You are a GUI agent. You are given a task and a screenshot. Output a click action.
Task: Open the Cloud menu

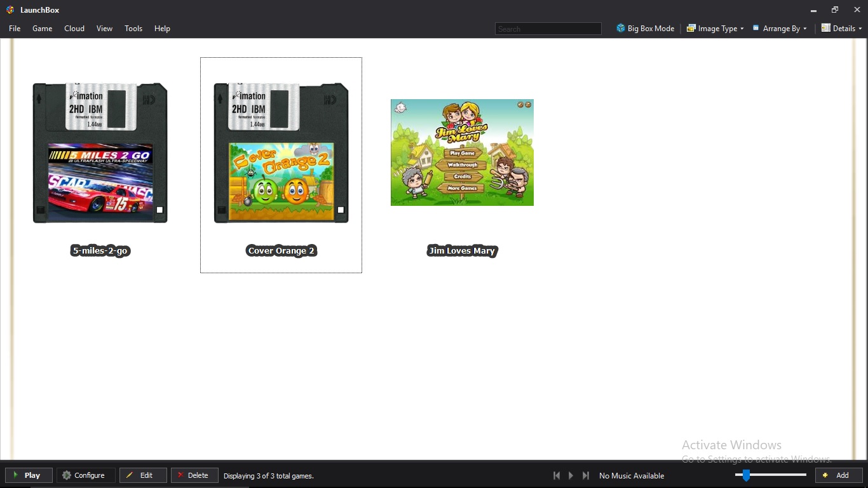click(x=74, y=29)
